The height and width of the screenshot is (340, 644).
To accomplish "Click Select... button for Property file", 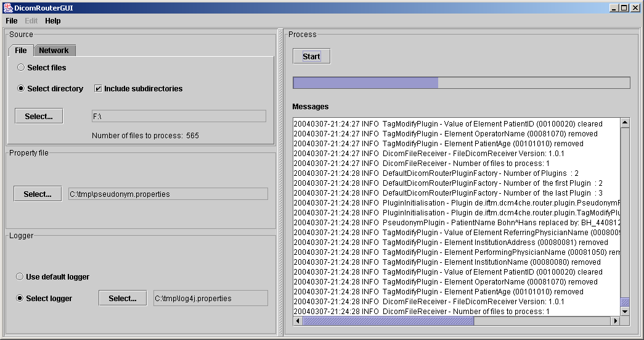I will point(38,194).
